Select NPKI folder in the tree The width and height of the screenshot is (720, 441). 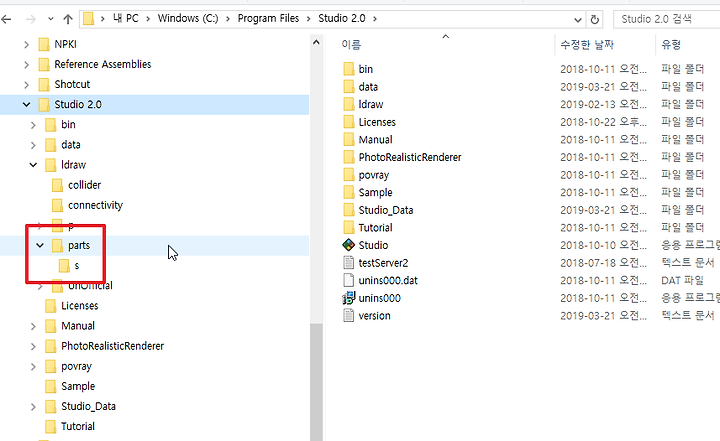click(65, 44)
